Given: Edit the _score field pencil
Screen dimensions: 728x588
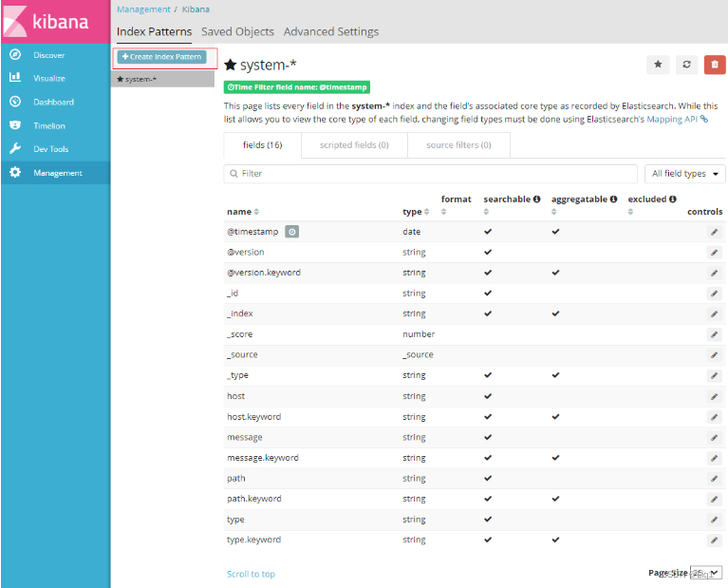Looking at the screenshot, I should (x=714, y=334).
